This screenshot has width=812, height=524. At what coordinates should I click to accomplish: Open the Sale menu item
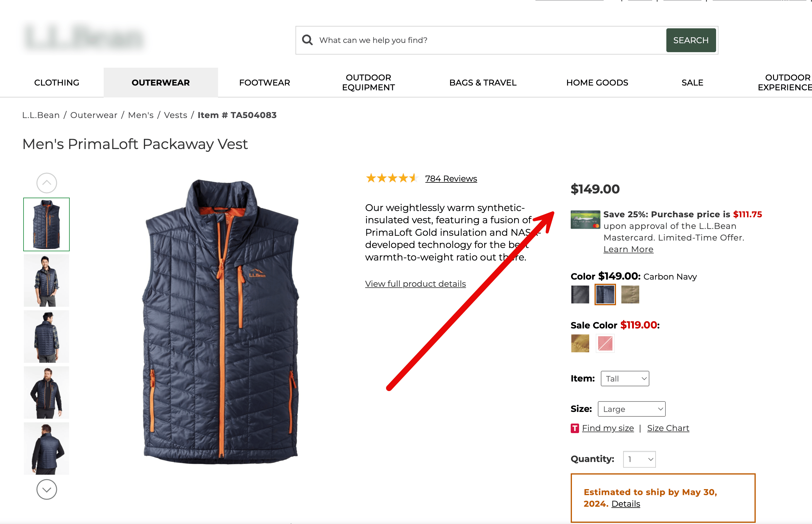click(692, 83)
